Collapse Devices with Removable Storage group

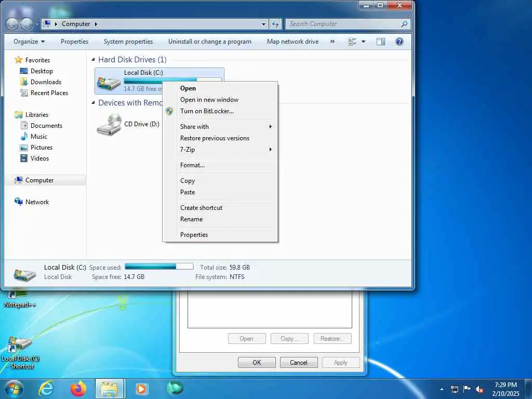93,103
